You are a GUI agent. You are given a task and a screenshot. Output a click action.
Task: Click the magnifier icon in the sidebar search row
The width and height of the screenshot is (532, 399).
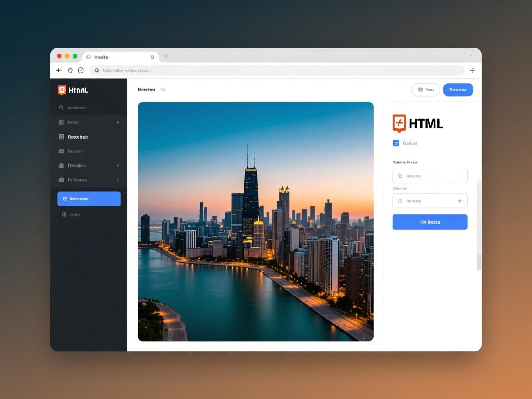(61, 108)
